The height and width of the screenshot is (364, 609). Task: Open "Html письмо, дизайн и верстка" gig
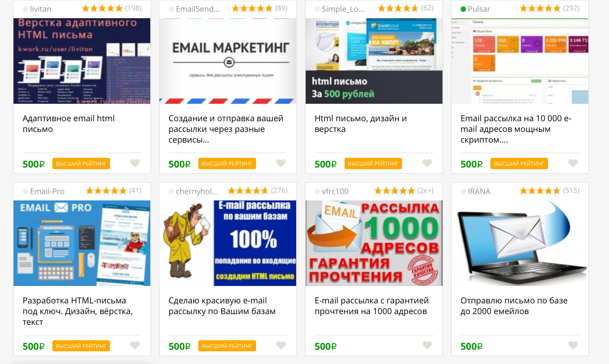point(360,124)
